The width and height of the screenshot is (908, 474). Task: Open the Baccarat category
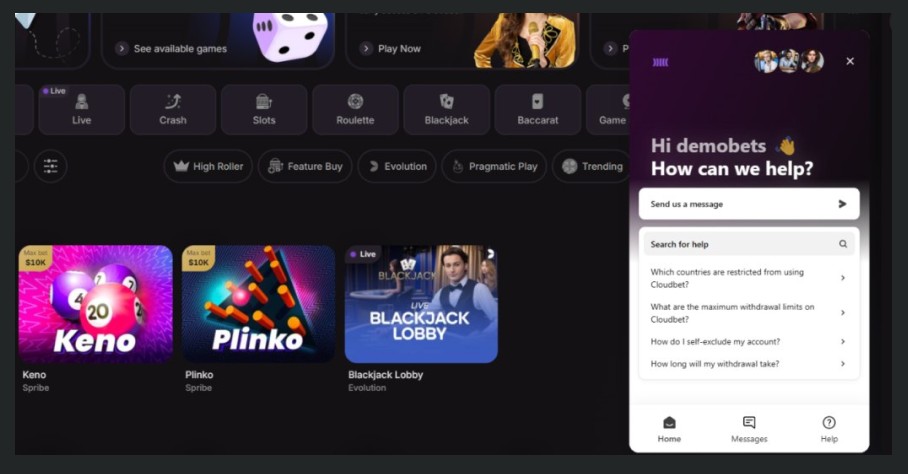(537, 109)
